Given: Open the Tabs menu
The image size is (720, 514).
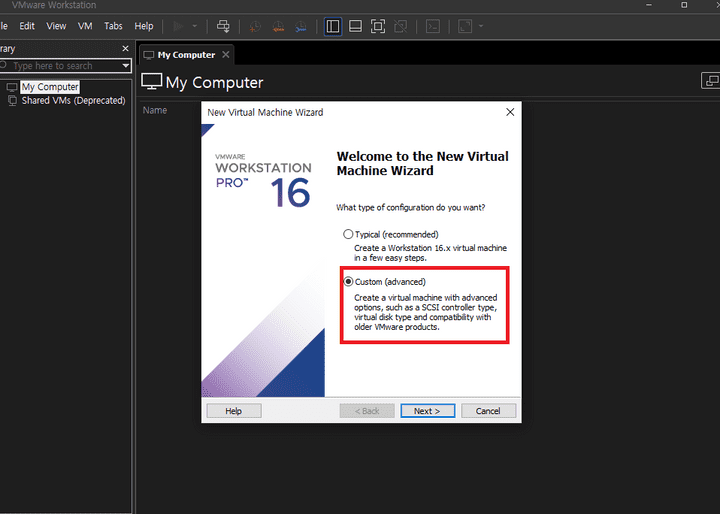Looking at the screenshot, I should 113,26.
